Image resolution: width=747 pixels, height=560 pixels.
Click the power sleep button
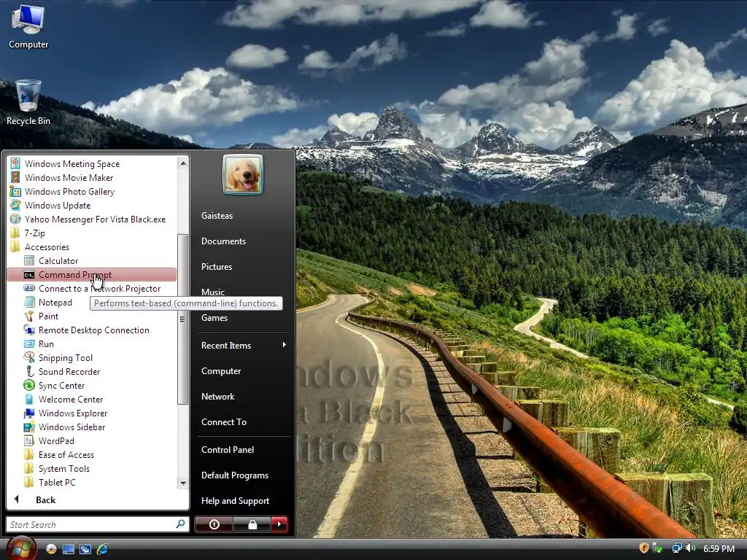(214, 524)
